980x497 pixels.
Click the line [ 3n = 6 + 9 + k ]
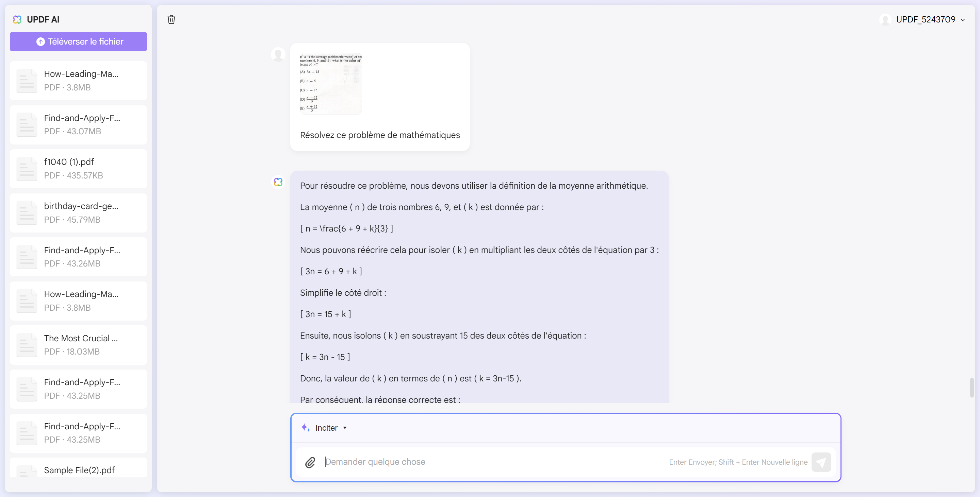pos(331,271)
